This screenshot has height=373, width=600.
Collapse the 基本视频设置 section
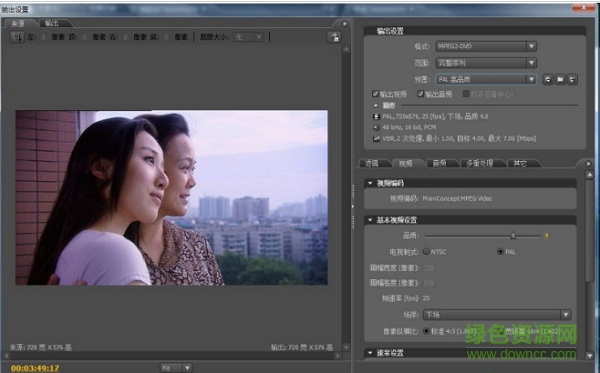tap(370, 220)
